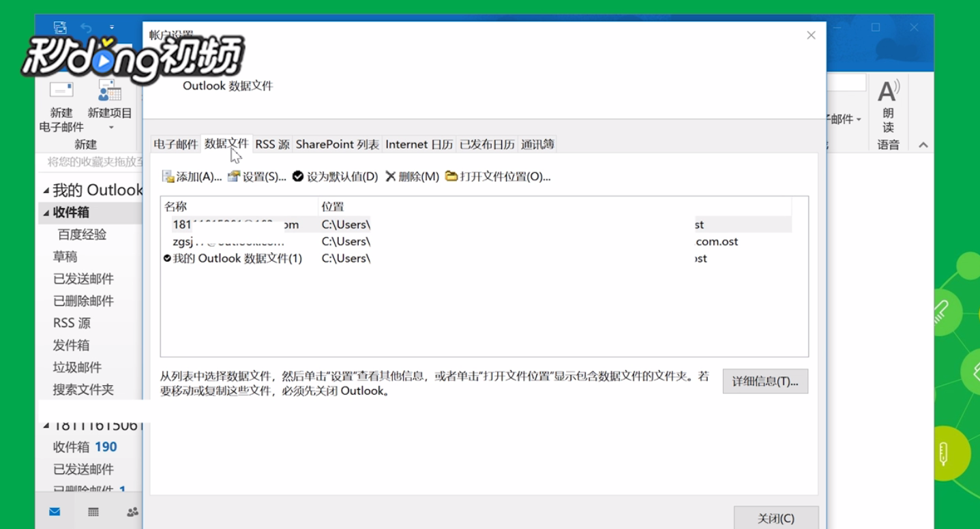
Task: Open the 垃圾邮件 folder
Action: (x=77, y=367)
